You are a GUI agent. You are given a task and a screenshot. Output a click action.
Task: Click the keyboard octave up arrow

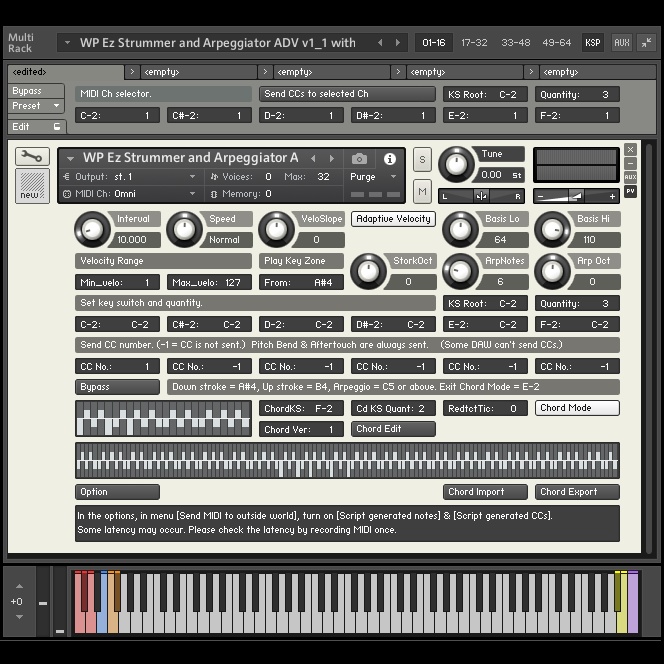coord(19,587)
